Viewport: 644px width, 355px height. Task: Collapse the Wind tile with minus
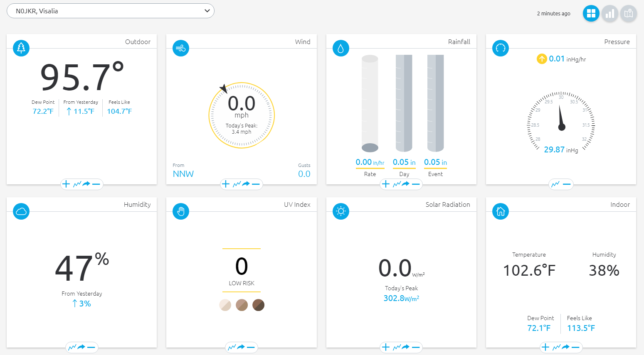(256, 184)
